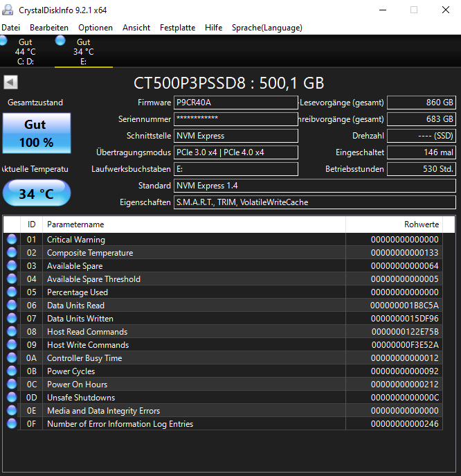Close the CrystalDiskInfo window
Viewport: 461px width, 476px height.
pos(446,10)
